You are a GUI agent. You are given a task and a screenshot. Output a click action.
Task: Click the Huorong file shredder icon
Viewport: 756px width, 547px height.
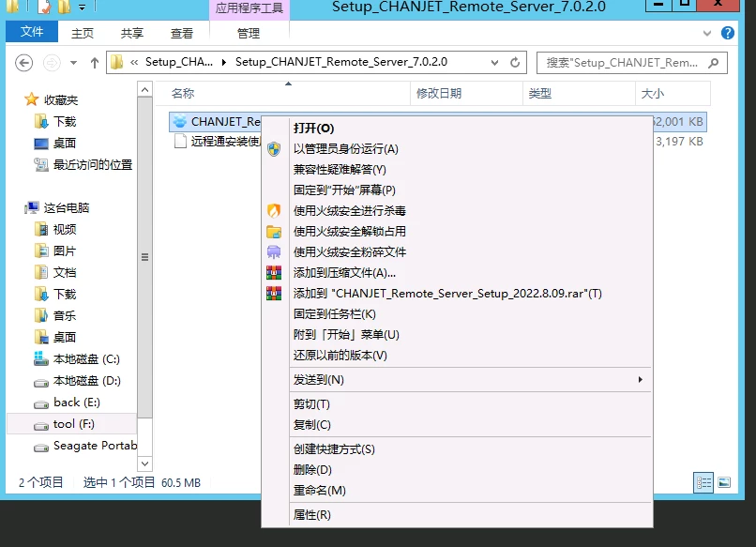(x=274, y=251)
